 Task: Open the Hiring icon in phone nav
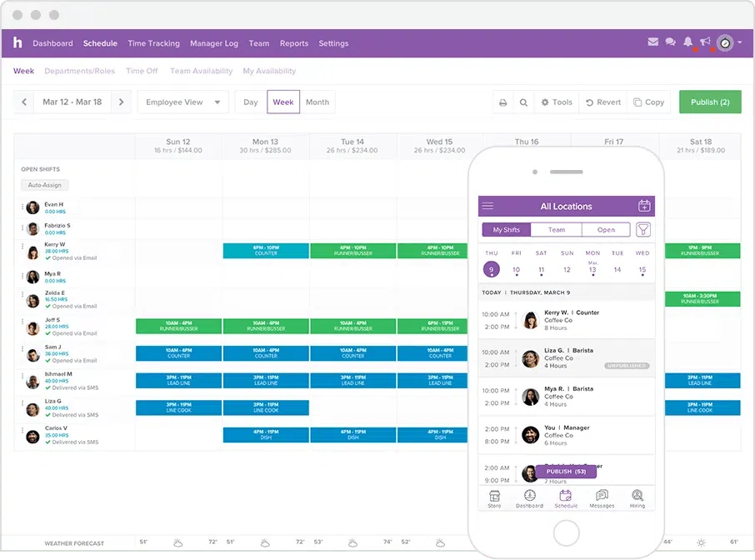(637, 499)
